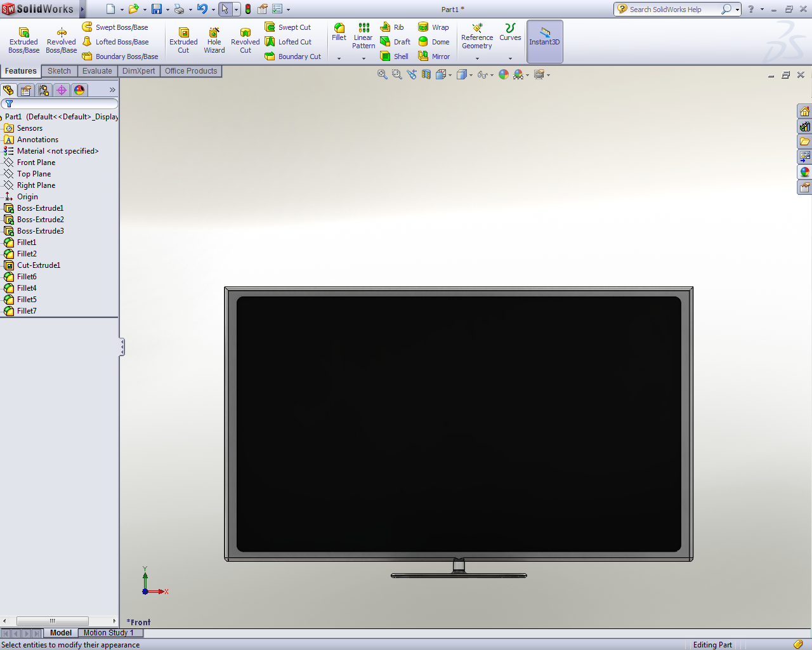
Task: Open the Undo history dropdown arrow
Action: coord(213,10)
